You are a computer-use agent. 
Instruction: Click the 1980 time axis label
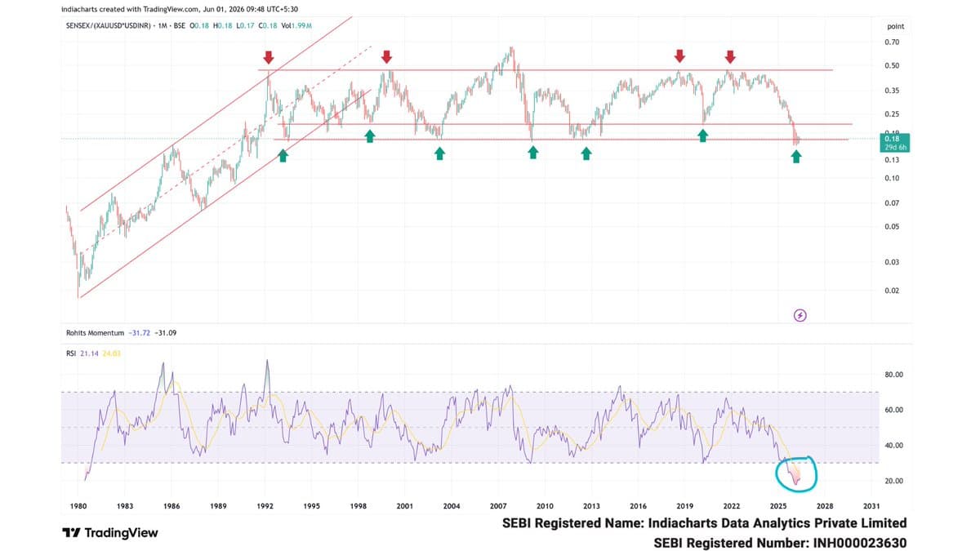(x=78, y=506)
